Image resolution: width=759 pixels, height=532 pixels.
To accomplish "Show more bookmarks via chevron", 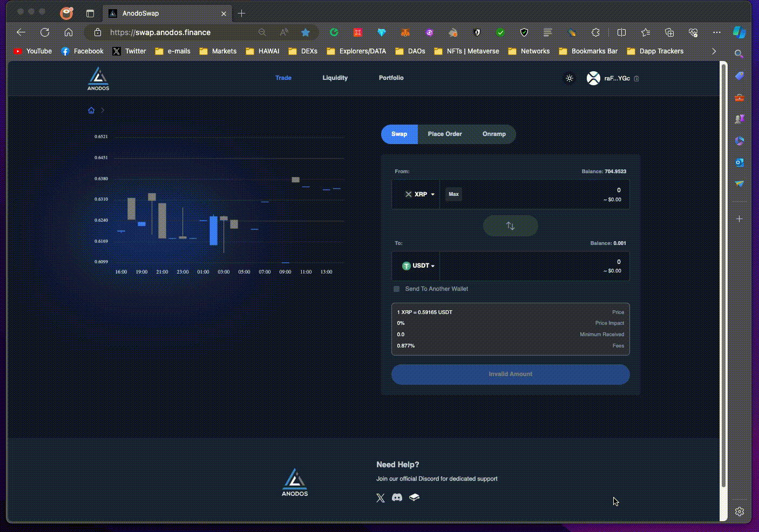I will [714, 51].
